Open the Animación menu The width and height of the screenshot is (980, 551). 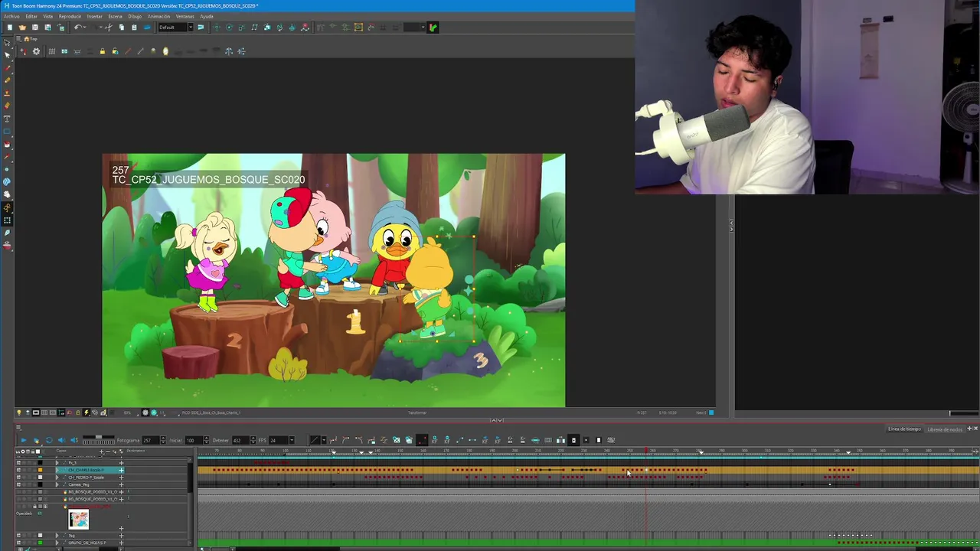coord(158,16)
